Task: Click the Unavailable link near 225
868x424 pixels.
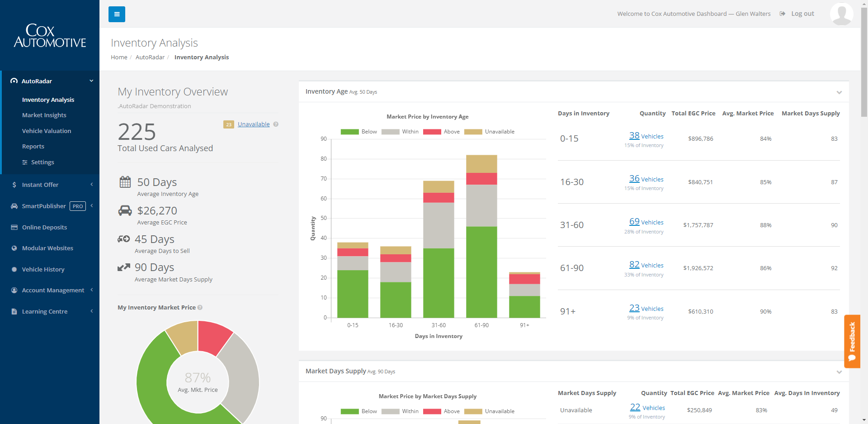Action: coord(254,124)
